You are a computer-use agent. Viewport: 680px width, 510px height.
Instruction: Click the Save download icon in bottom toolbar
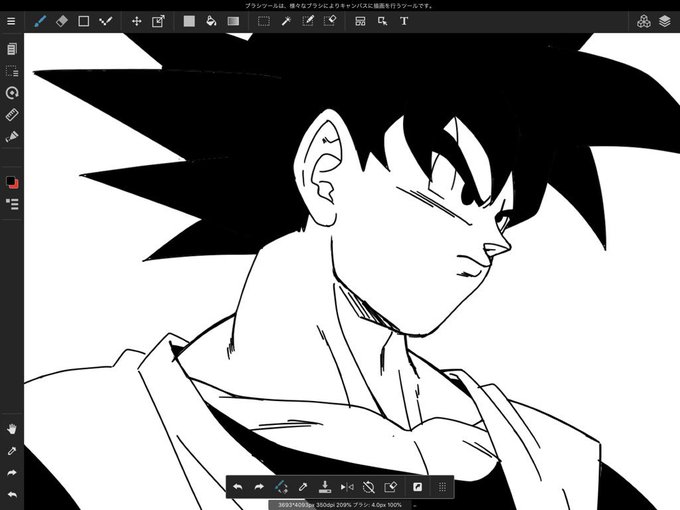pyautogui.click(x=325, y=487)
